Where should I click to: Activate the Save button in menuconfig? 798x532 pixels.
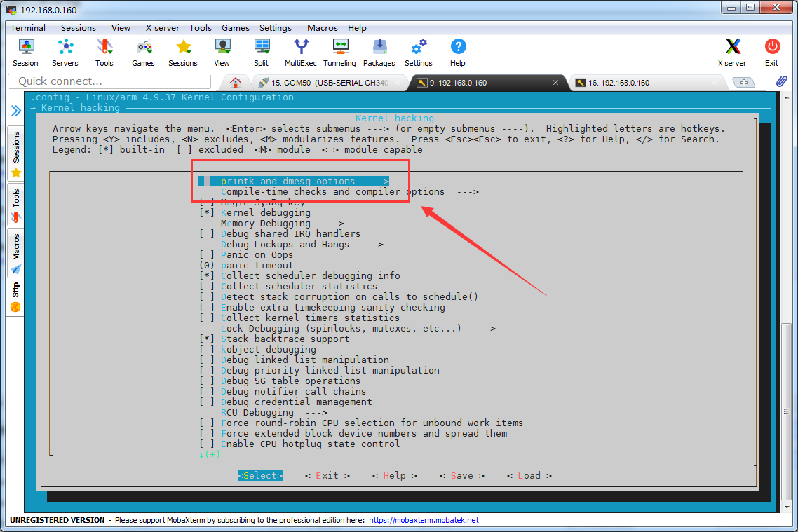point(461,475)
